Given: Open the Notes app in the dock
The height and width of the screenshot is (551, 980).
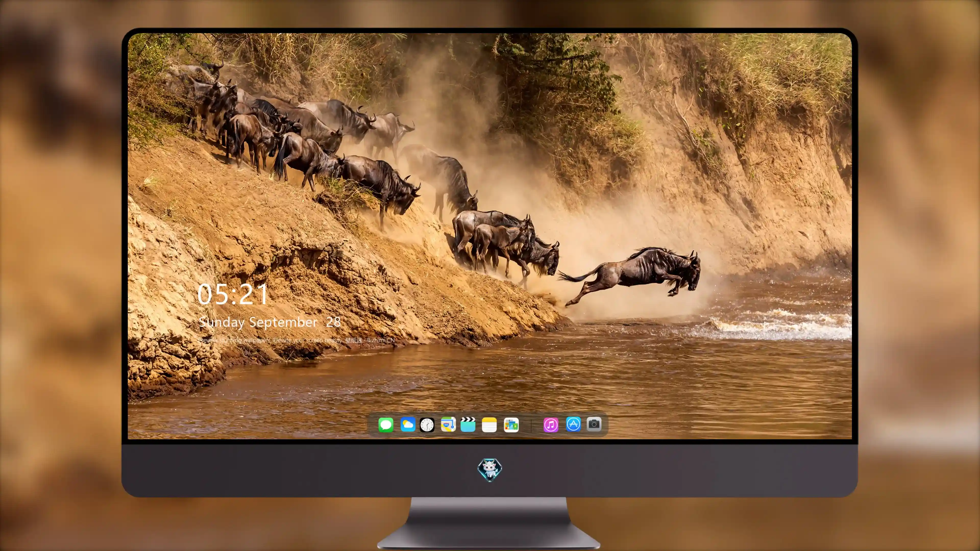Looking at the screenshot, I should [x=489, y=425].
